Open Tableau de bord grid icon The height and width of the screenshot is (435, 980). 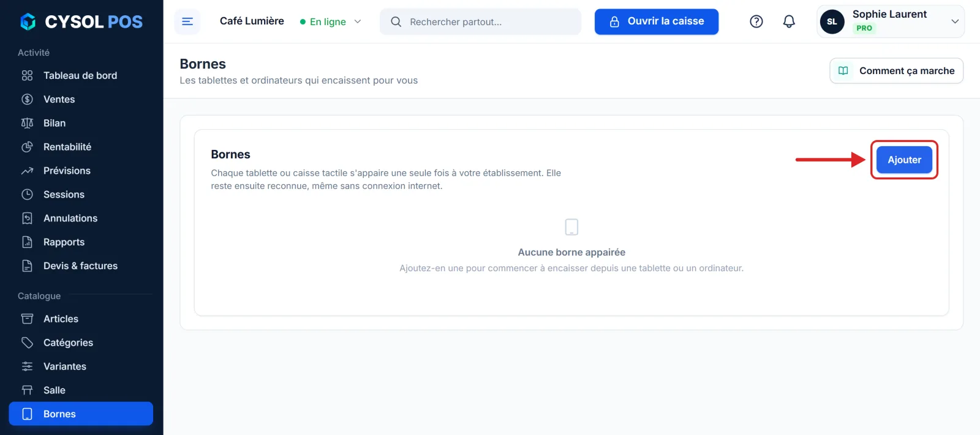[x=27, y=75]
